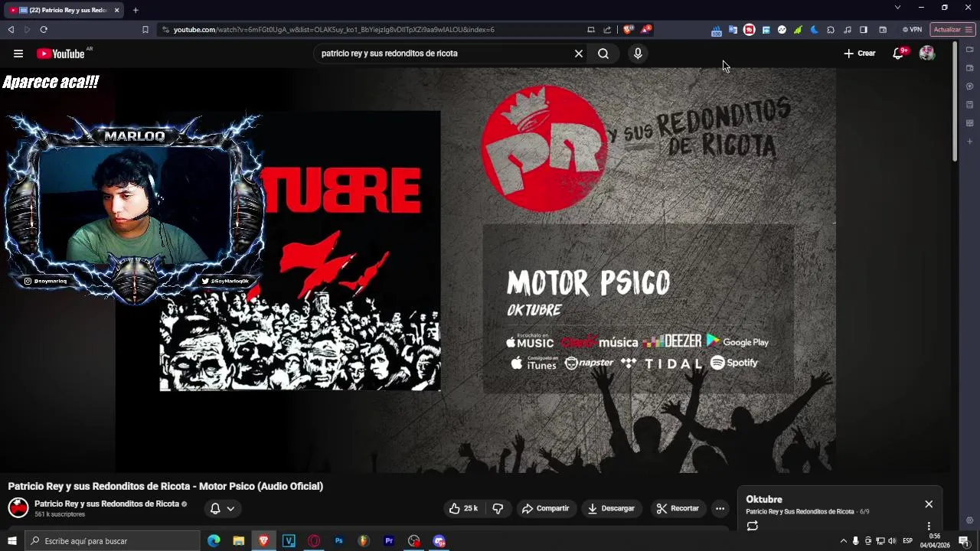Share the video with Compartir
This screenshot has height=551, width=980.
coord(546,508)
